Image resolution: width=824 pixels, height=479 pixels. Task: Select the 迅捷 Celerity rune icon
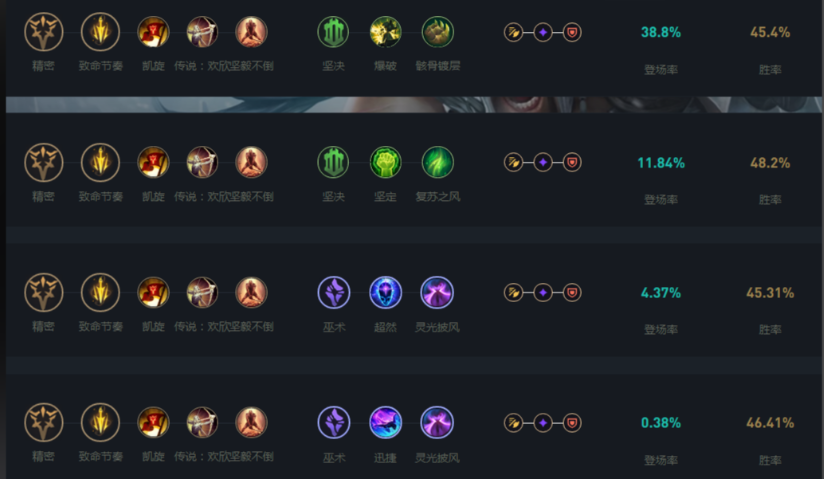pyautogui.click(x=385, y=422)
